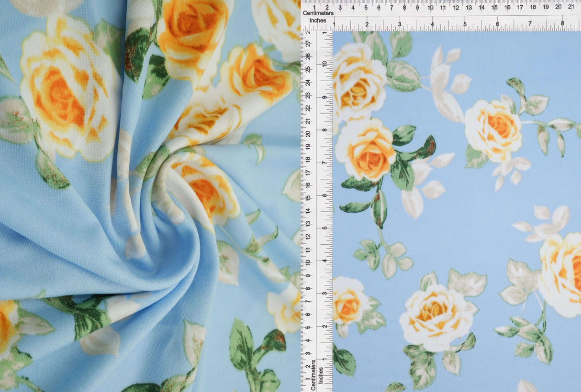Click the 10 centimeter ruler marking

tap(431, 8)
